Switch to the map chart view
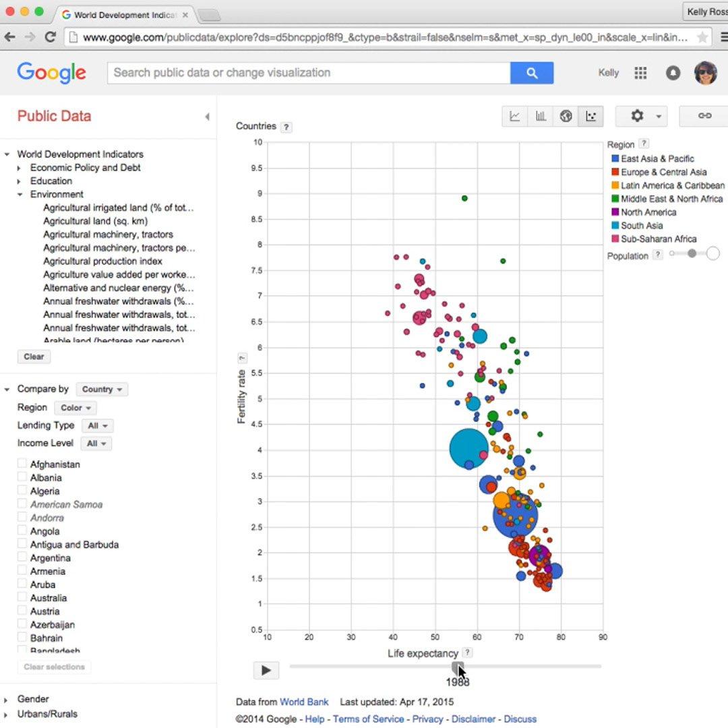Screen dimensions: 728x728 566,116
